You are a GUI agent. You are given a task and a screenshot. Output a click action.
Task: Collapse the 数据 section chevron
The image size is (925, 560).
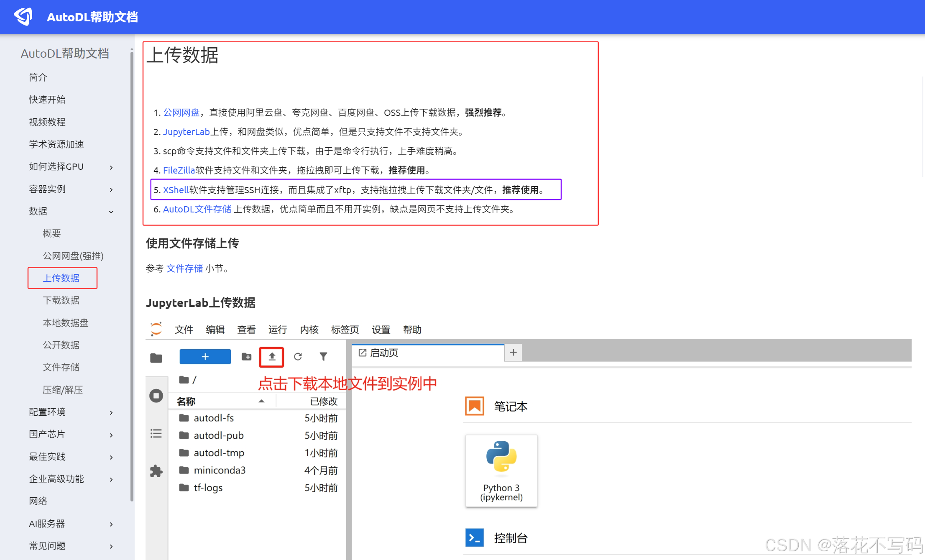[x=111, y=212]
